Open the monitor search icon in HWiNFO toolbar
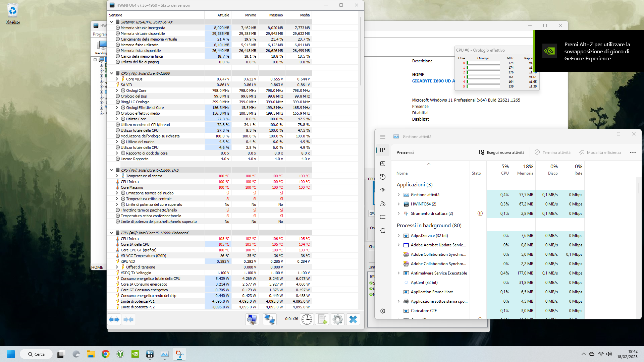644x362 pixels. tap(252, 319)
